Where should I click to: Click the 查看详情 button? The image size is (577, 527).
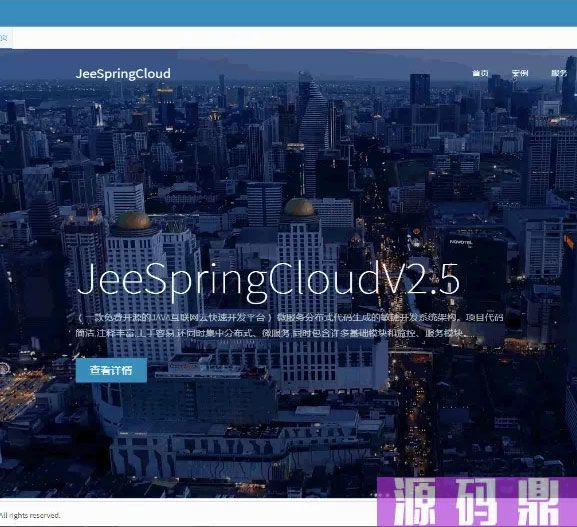click(x=111, y=370)
